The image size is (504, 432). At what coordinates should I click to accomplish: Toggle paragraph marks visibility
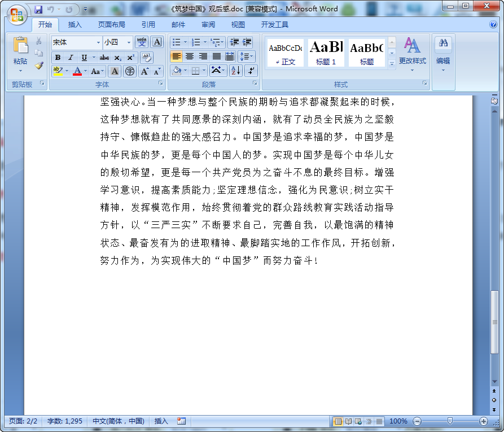click(x=251, y=72)
